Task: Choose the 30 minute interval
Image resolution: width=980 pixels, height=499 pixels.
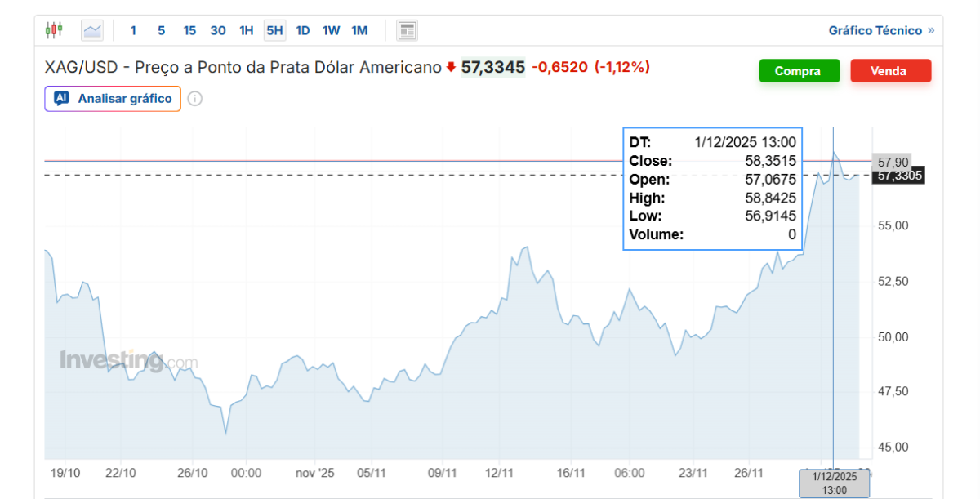Action: pyautogui.click(x=218, y=31)
